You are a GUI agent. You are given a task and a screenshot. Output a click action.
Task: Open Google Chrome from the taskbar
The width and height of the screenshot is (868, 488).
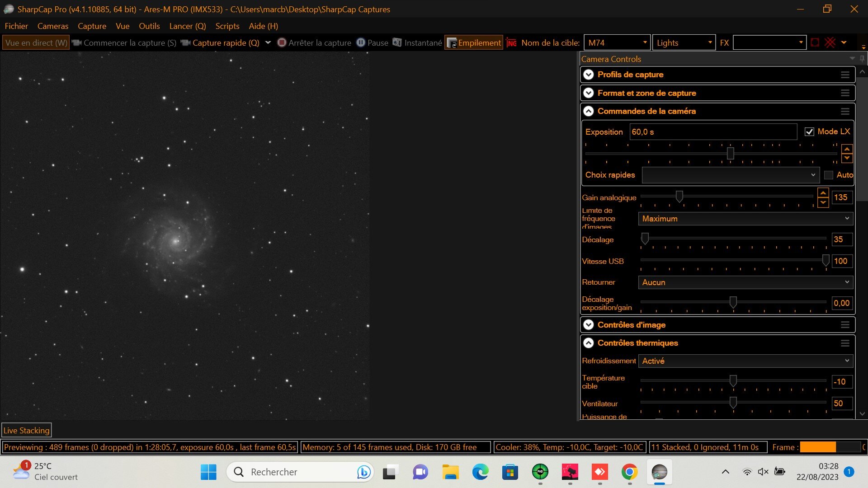point(629,472)
